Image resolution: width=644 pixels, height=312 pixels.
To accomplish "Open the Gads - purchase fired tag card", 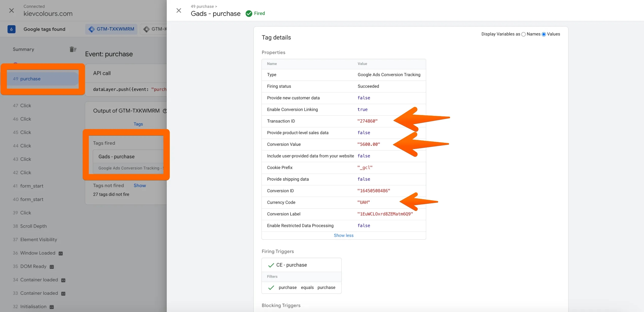I will tap(128, 162).
